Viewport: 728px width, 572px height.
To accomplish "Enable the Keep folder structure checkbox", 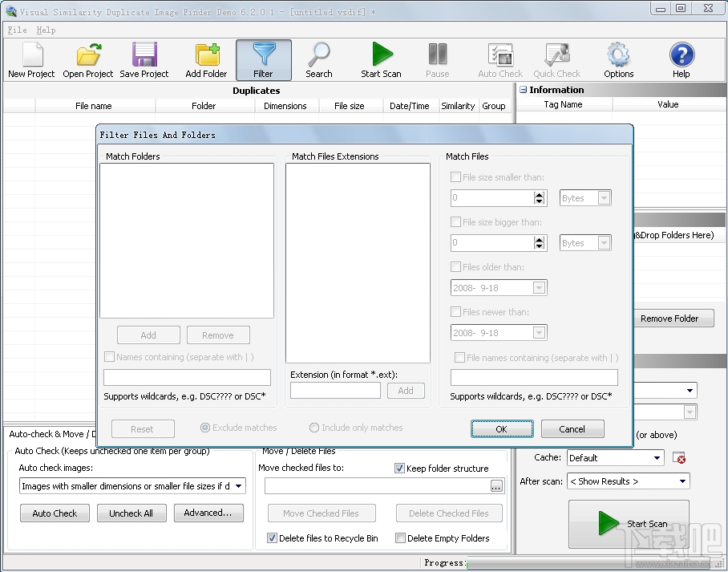I will click(398, 468).
